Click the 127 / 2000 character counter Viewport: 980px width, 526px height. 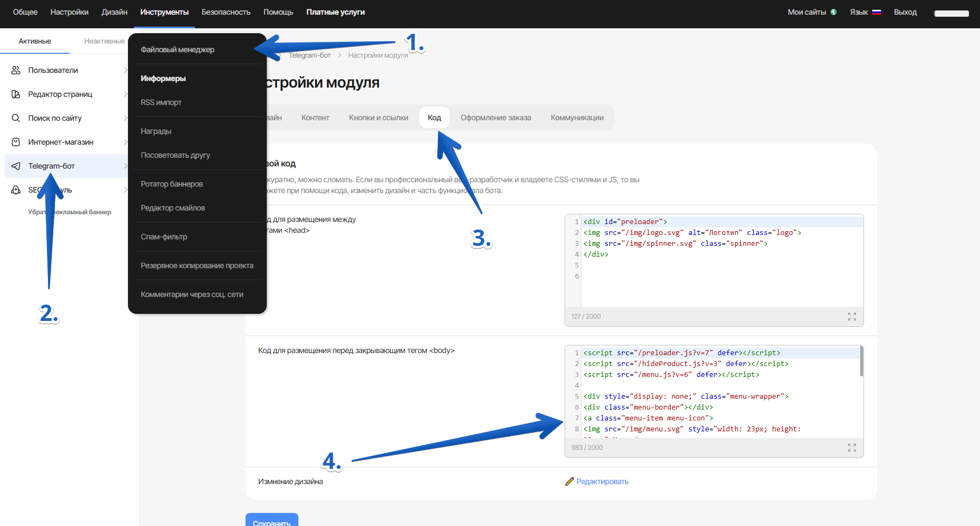(586, 317)
